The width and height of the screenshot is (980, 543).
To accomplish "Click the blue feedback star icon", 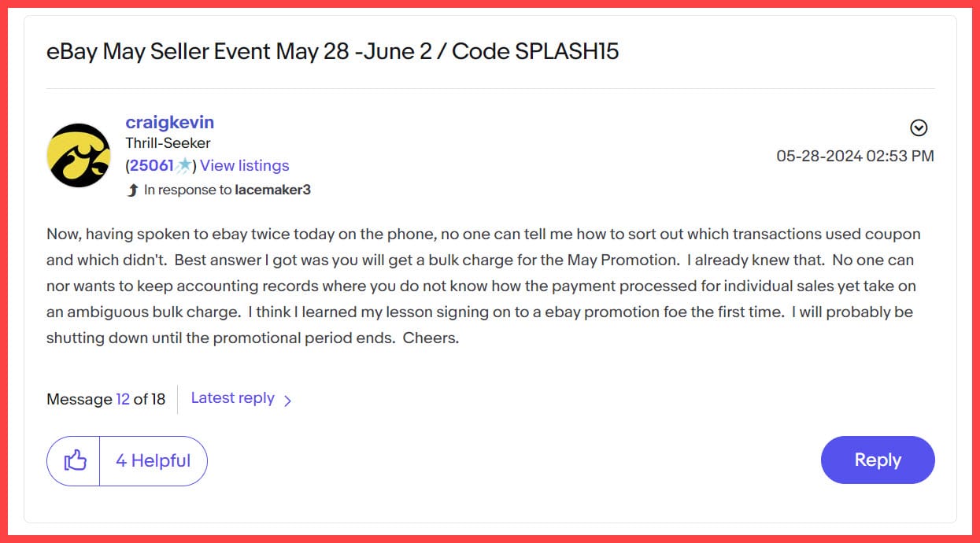I will [x=183, y=165].
